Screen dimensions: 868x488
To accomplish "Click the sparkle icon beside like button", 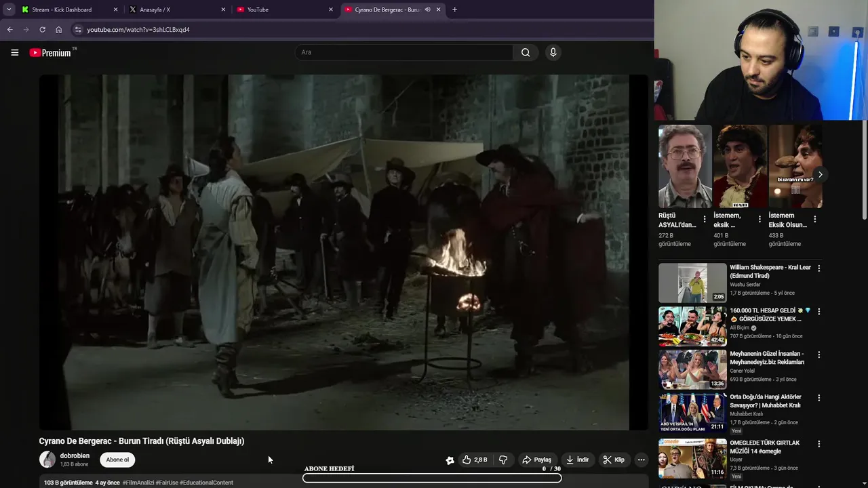I will (450, 460).
